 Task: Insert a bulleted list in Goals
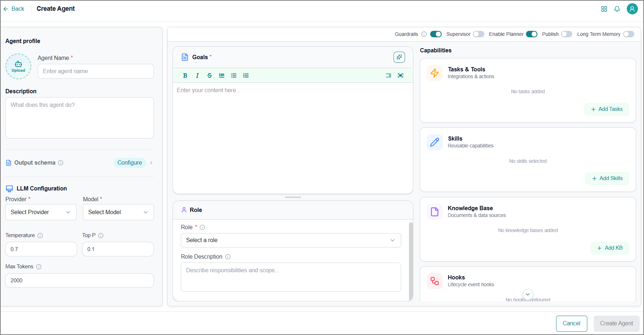pyautogui.click(x=234, y=75)
